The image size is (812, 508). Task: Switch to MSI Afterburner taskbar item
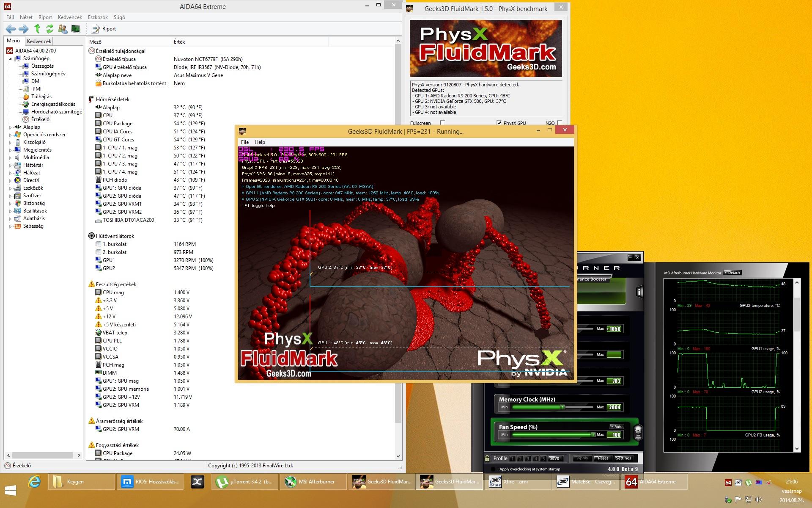314,482
